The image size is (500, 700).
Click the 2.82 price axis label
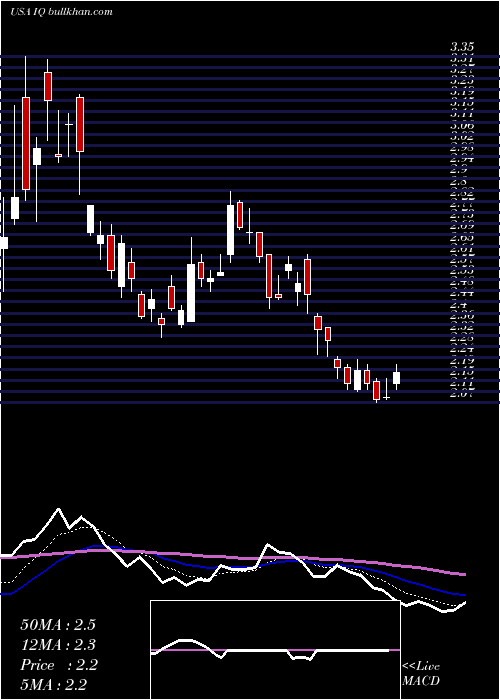[462, 192]
